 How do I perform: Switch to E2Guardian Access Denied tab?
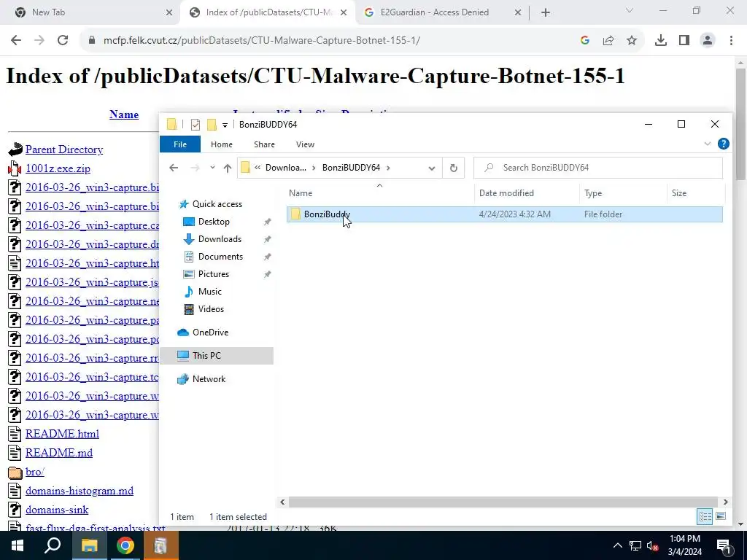click(443, 12)
